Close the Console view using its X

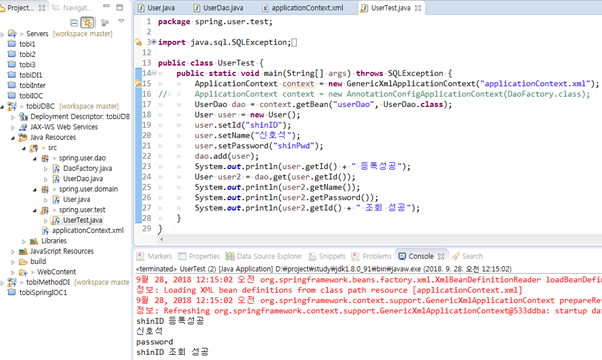pos(441,256)
